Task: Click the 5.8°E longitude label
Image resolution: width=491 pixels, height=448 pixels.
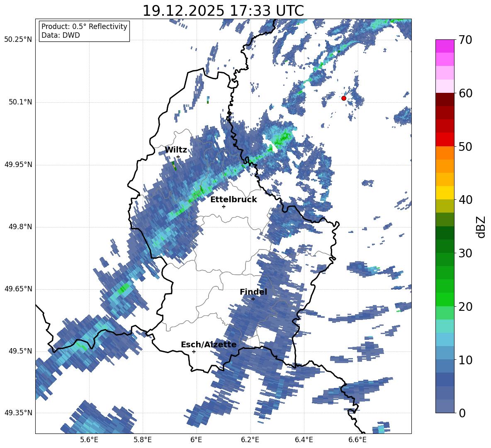Action: point(143,440)
